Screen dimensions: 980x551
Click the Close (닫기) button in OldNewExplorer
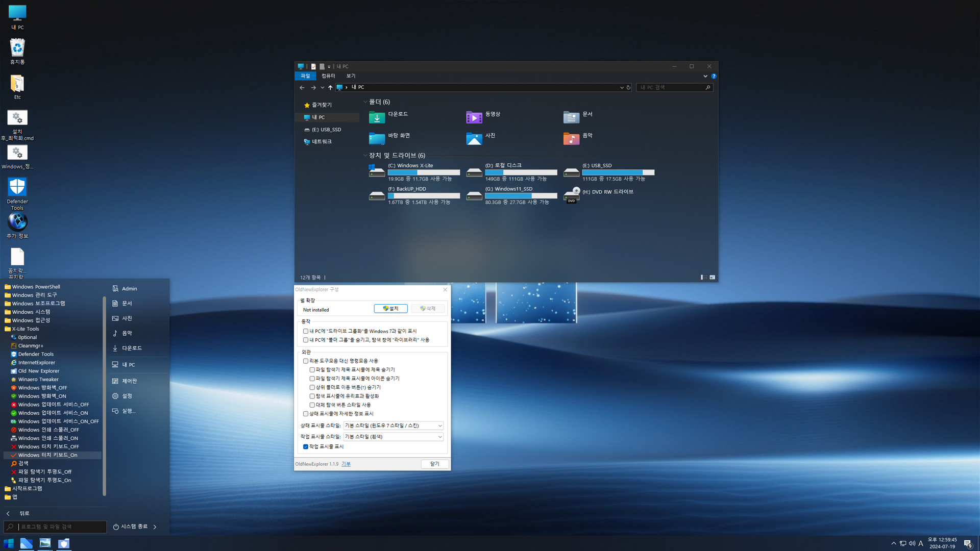tap(434, 464)
